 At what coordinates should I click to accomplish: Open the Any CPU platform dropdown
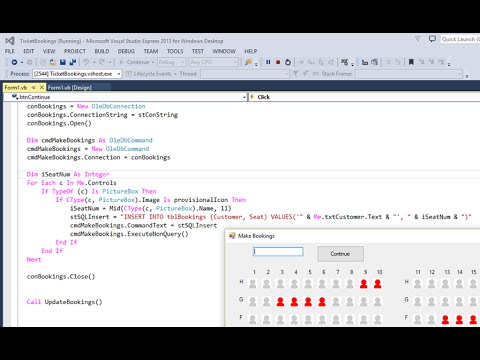tap(213, 62)
